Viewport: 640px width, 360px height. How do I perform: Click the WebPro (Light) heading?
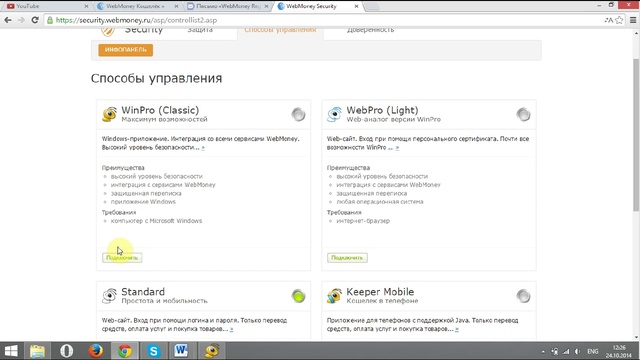click(382, 110)
